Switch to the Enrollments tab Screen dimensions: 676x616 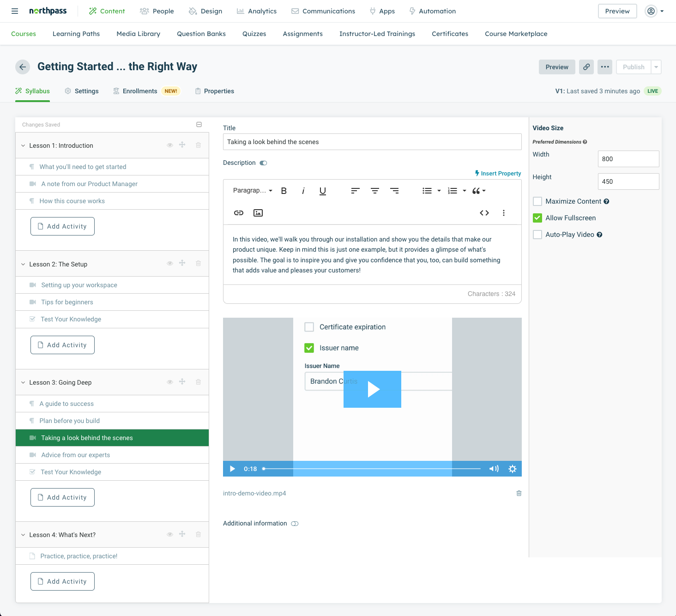(139, 91)
